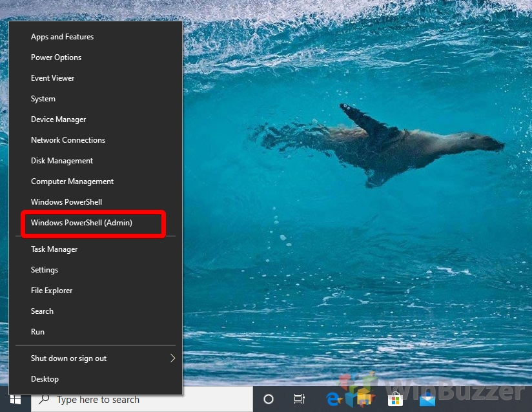Launch Microsoft Edge from taskbar
Viewport: 532px width, 412px height.
[334, 400]
